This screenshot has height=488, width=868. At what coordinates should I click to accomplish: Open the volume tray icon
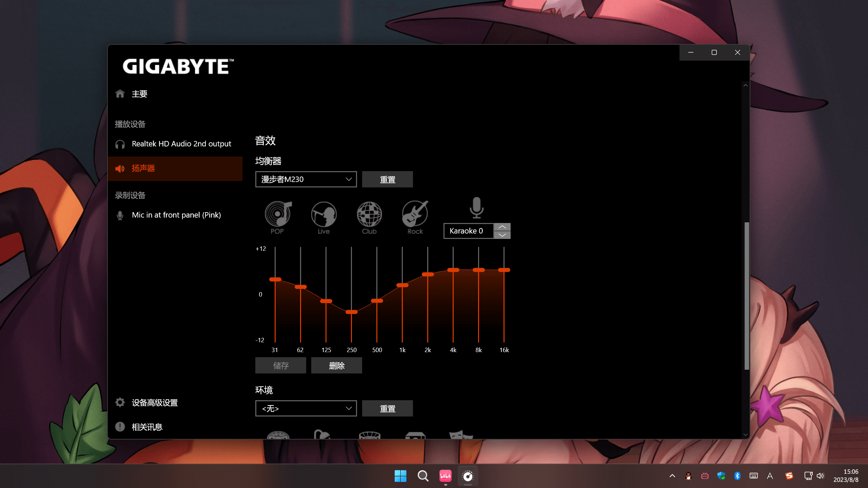821,476
